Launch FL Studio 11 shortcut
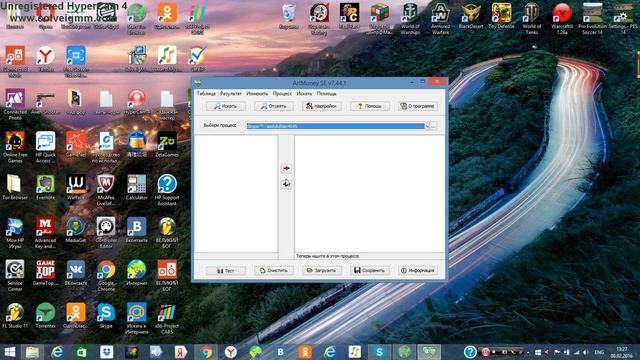The height and width of the screenshot is (360, 640). click(x=15, y=316)
